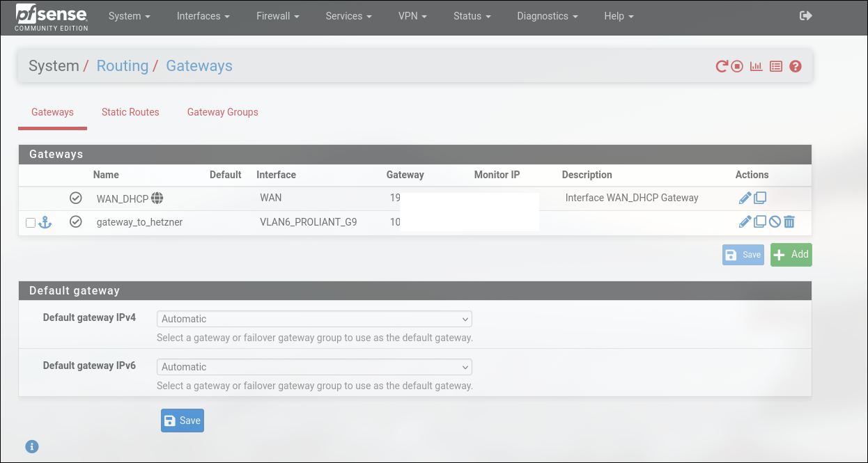Open the Diagnostics menu
The height and width of the screenshot is (463, 868).
click(x=547, y=16)
